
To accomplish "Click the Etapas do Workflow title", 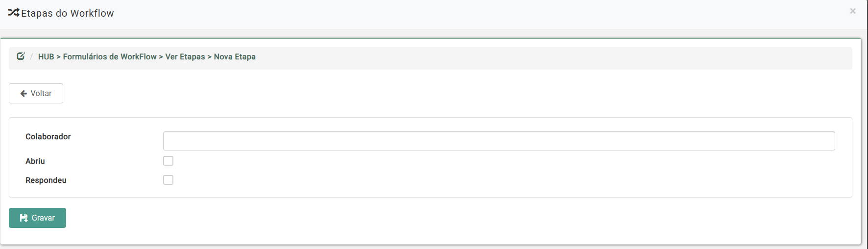I will click(x=68, y=13).
